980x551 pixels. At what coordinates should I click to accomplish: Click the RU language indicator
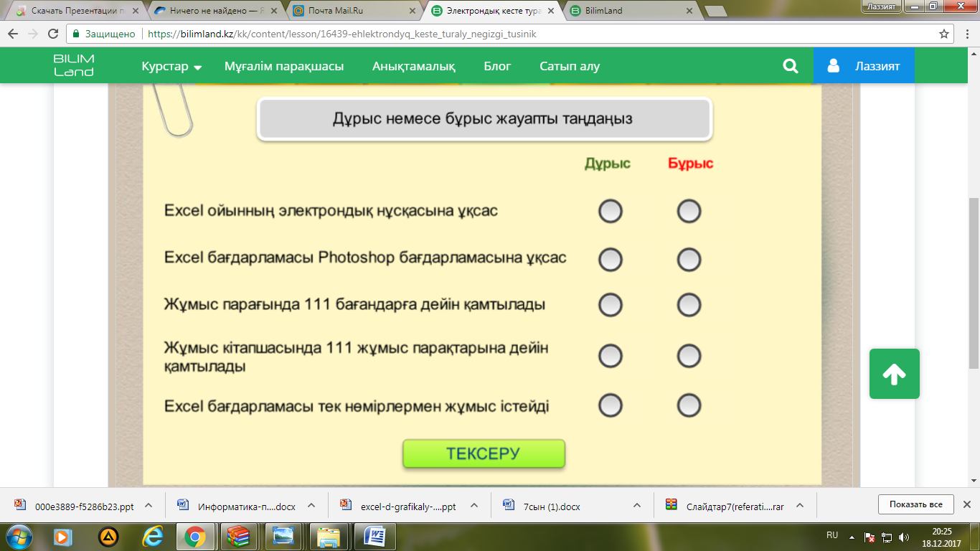click(x=832, y=535)
